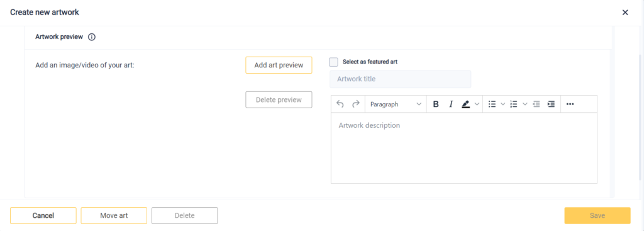The height and width of the screenshot is (231, 644).
Task: Open the Paragraph style dropdown
Action: tap(396, 104)
